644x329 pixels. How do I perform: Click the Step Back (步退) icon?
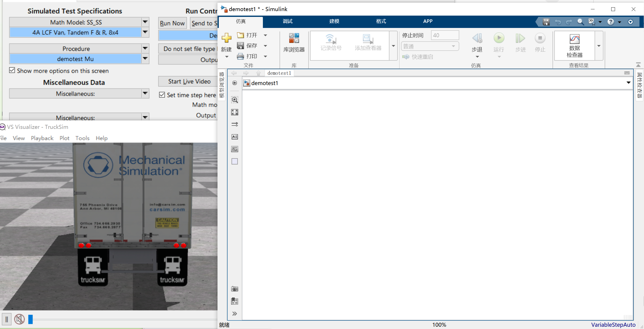477,38
